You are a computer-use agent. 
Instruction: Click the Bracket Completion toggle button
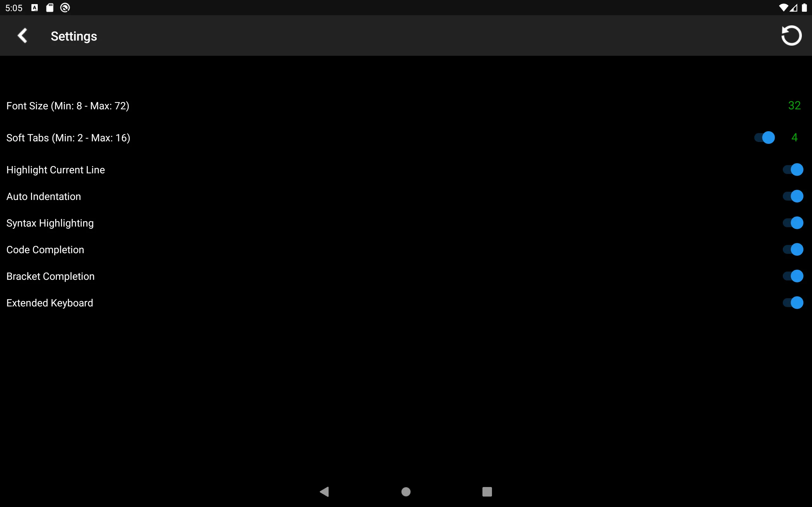coord(793,276)
